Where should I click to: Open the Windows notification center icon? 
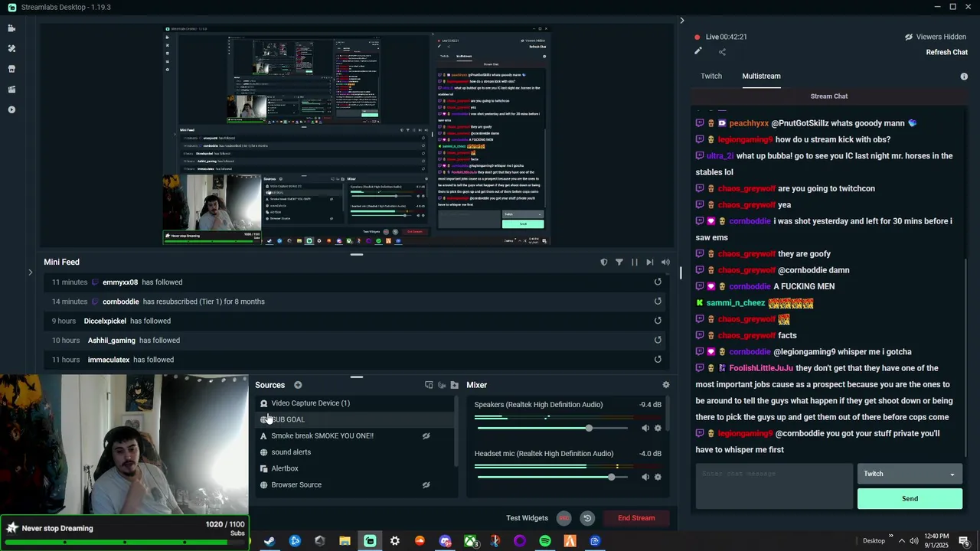tap(964, 541)
